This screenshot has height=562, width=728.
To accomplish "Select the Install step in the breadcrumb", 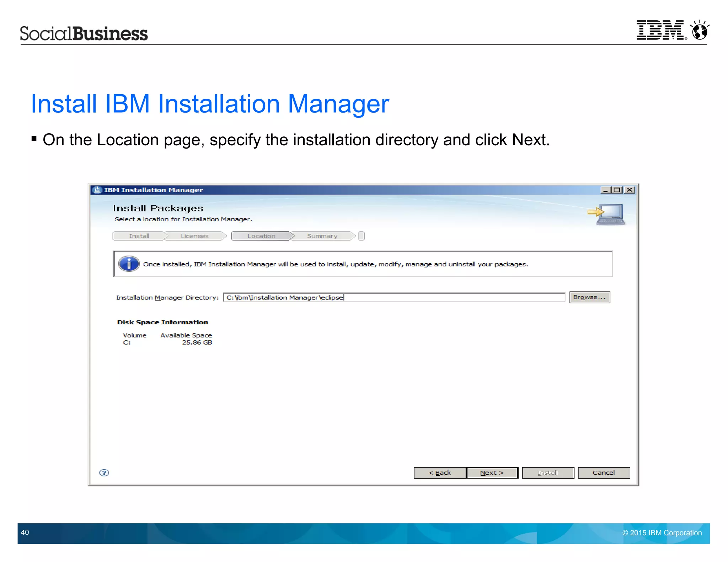I will (x=139, y=236).
